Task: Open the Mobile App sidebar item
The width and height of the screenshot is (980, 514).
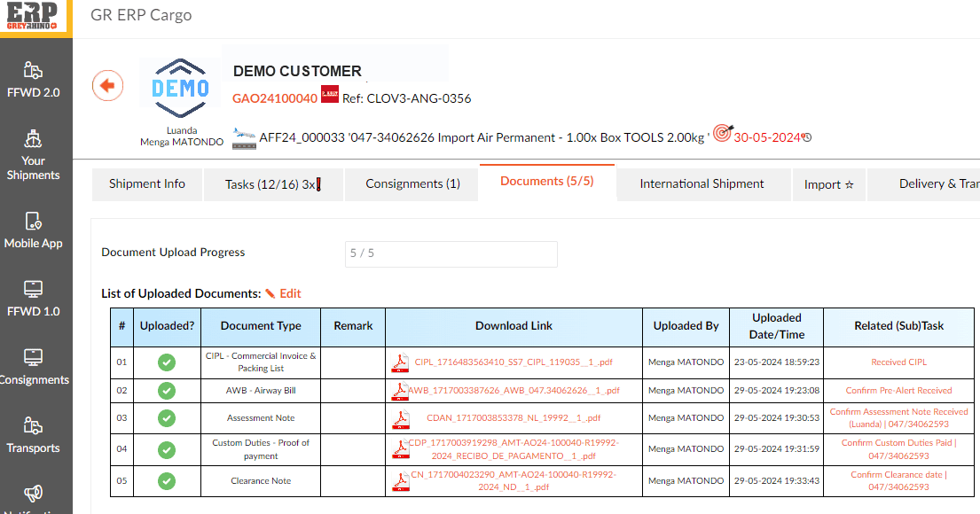Action: [34, 230]
